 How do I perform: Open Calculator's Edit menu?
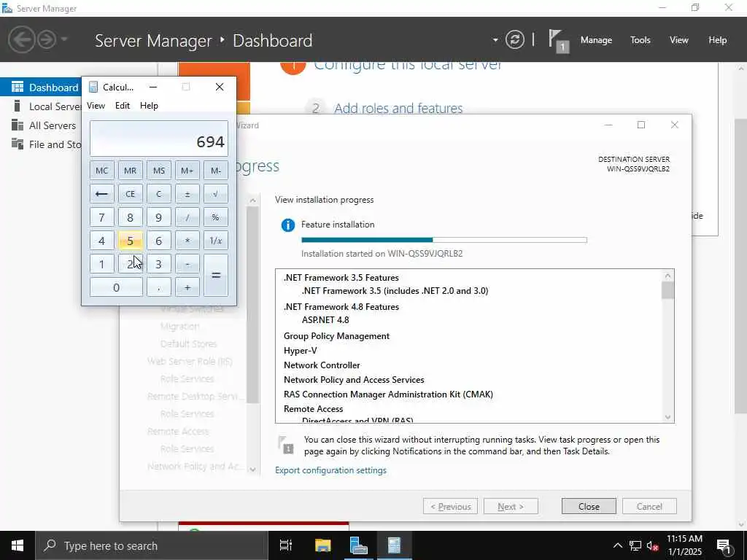(123, 106)
